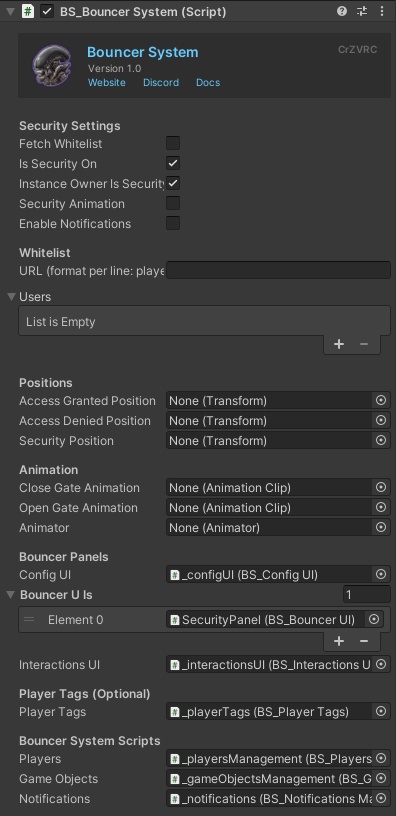Click the Bouncer System alien logo
The height and width of the screenshot is (816, 396).
pos(52,65)
